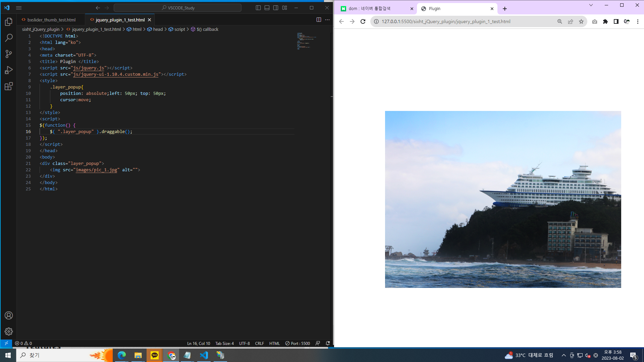
Task: Toggle the primary side bar layout
Action: click(x=258, y=8)
